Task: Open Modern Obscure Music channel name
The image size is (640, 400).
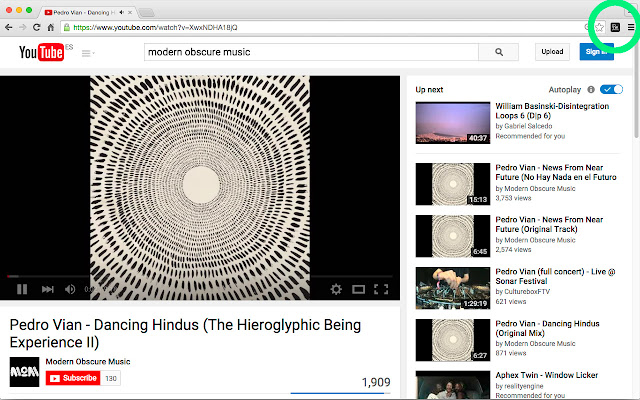Action: click(88, 361)
